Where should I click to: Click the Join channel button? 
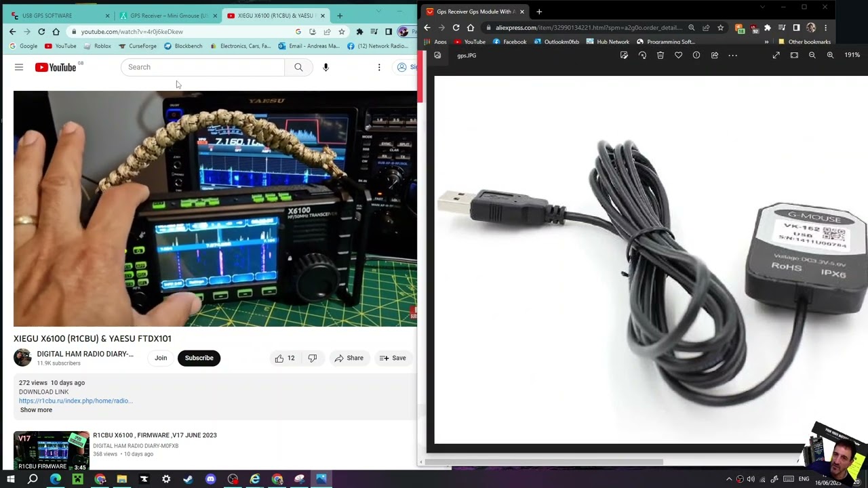161,358
